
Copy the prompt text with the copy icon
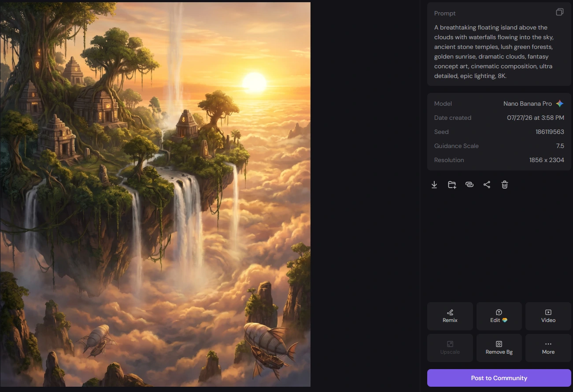click(x=559, y=12)
